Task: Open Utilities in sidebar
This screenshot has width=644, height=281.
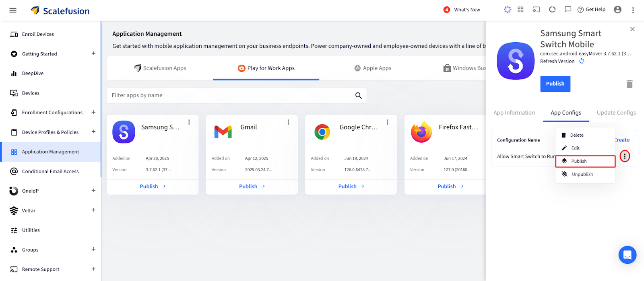Action: (x=31, y=230)
